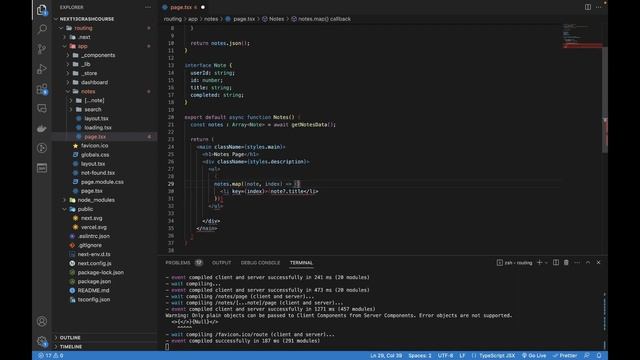Click the kill terminal trash icon

[566, 262]
